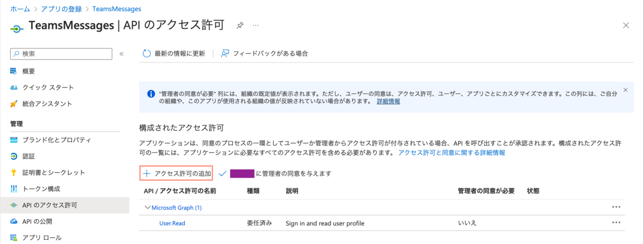Screen dimensions: 644x244
Task: Click 管理者の同意が必要 column header
Action: [x=486, y=190]
